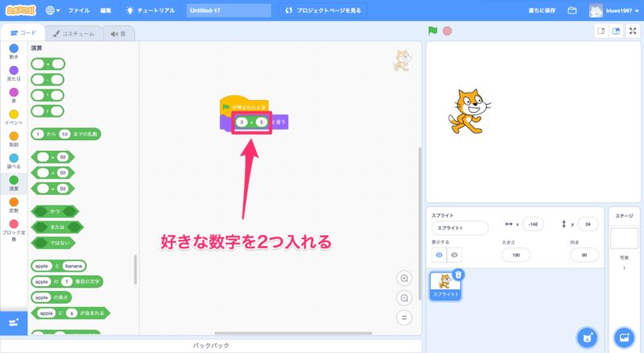This screenshot has width=644, height=353.
Task: Open the language globe dropdown
Action: [x=53, y=10]
